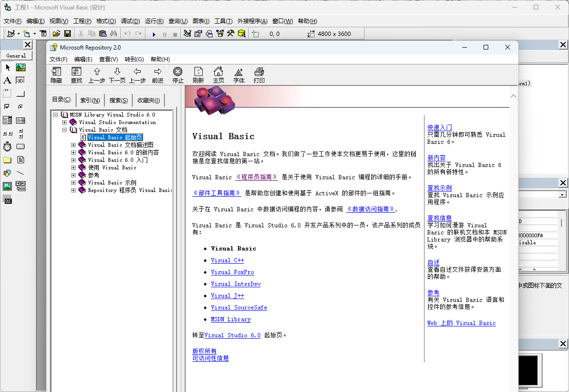Collapse the MSDN Library Visual Studio 6.0 node
Image resolution: width=569 pixels, height=392 pixels.
(55, 115)
